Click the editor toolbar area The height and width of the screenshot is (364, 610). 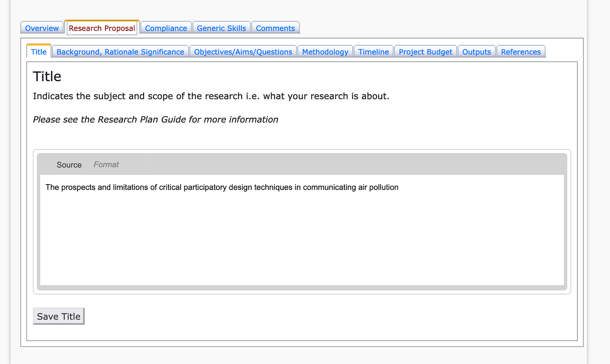[x=293, y=164]
